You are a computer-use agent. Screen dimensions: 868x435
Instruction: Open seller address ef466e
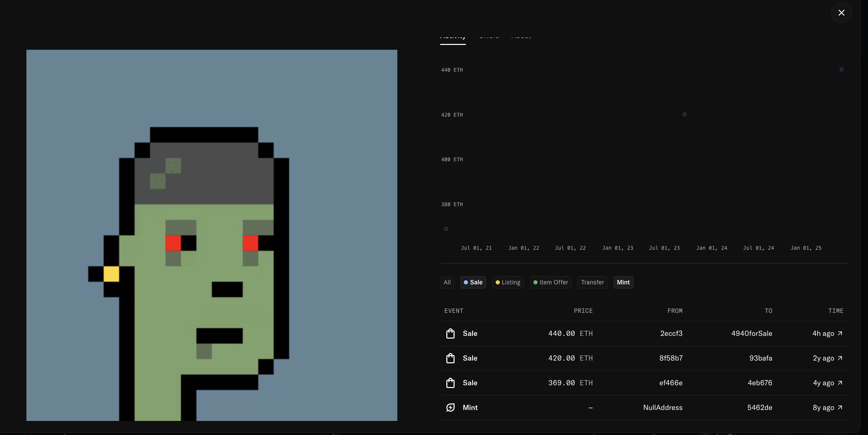click(x=671, y=383)
